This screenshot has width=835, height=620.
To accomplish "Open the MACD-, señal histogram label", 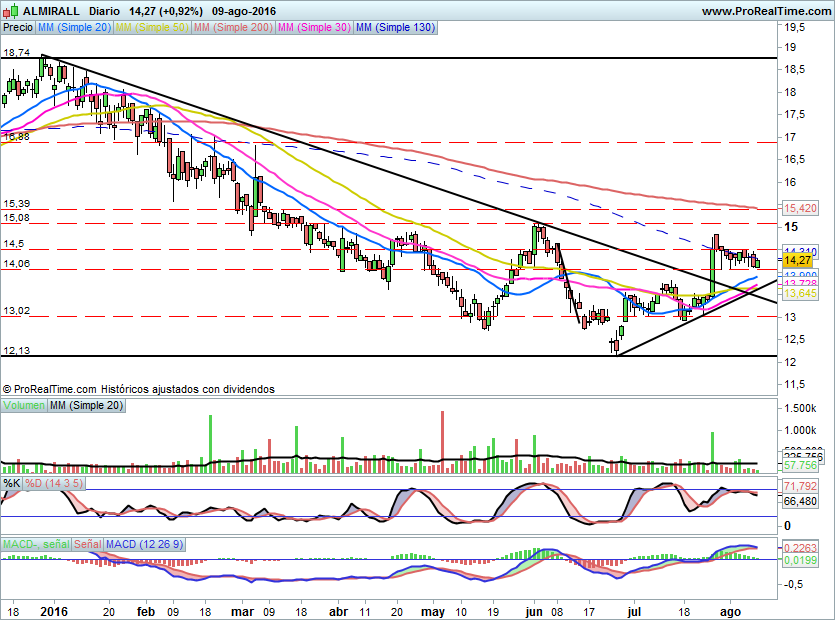I will pos(36,544).
